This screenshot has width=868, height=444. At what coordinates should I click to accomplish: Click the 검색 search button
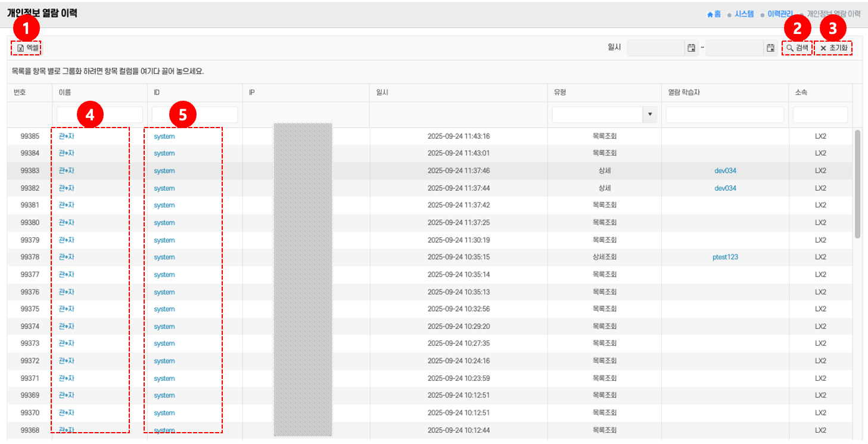point(797,48)
